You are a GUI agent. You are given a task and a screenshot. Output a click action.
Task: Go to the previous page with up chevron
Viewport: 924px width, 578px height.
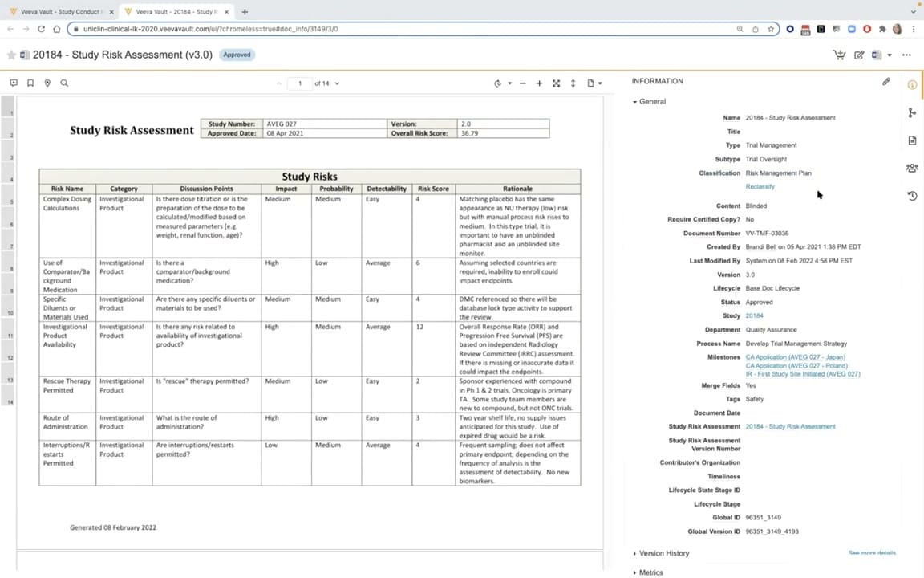[279, 83]
